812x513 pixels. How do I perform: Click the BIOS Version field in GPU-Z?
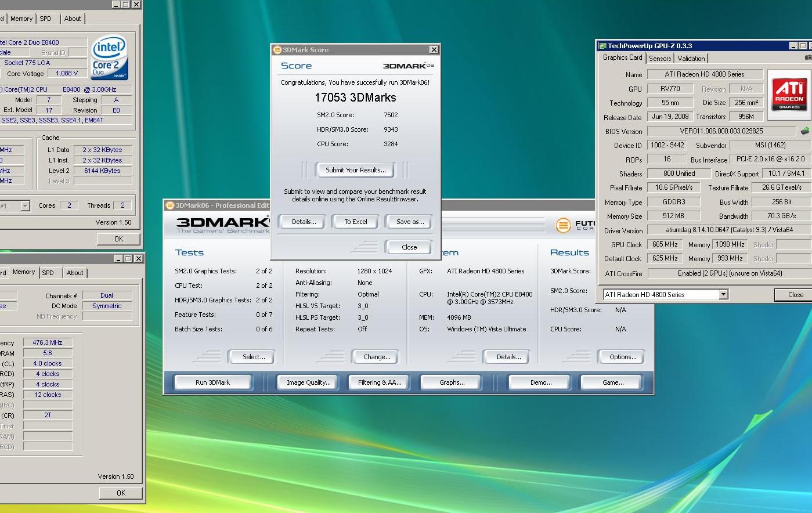tap(721, 131)
